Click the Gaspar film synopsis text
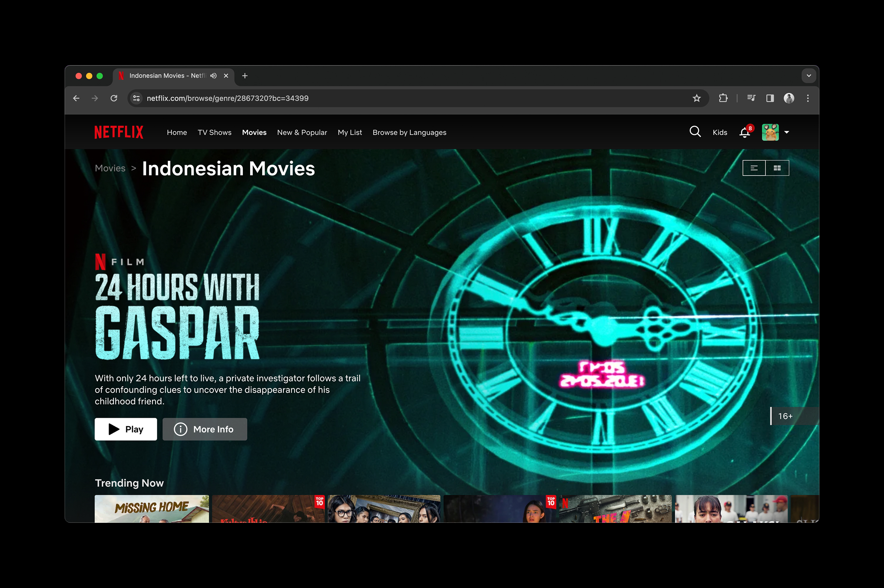 (x=228, y=390)
